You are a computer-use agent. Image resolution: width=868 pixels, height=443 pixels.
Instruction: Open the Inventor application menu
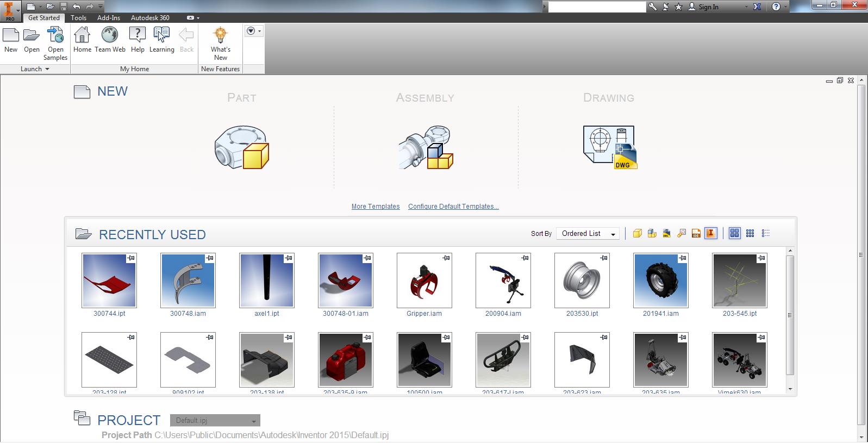click(10, 11)
